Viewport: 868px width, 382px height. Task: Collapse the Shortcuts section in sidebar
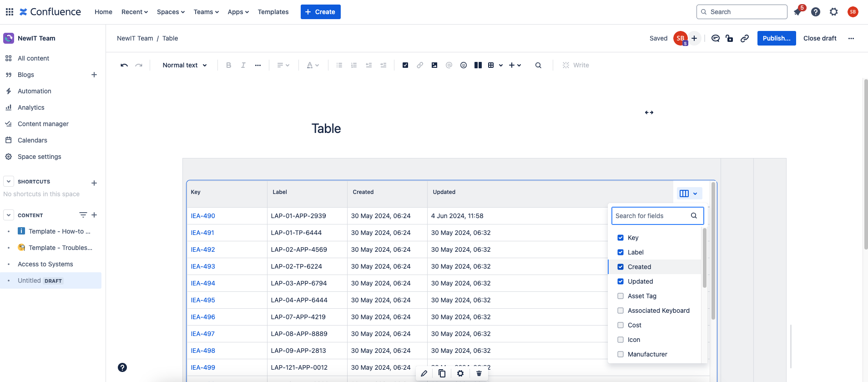[x=9, y=181]
